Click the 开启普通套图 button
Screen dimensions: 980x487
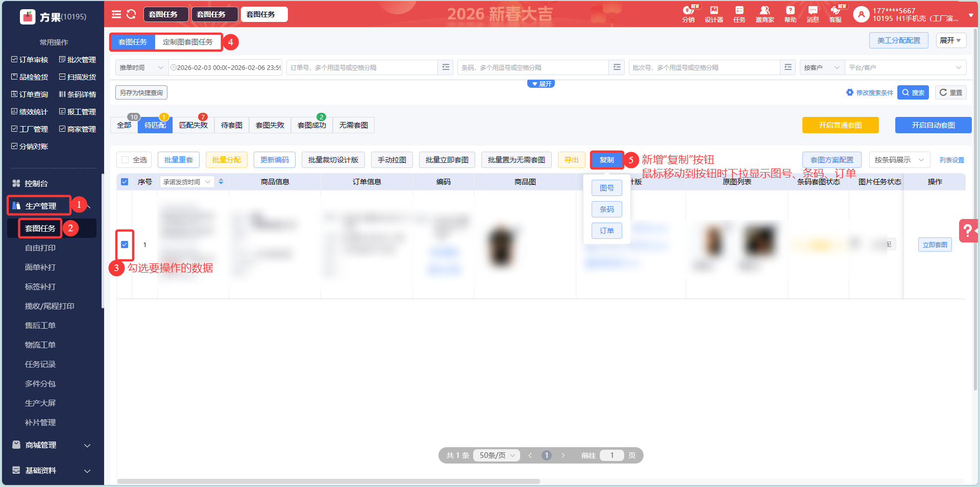(841, 125)
